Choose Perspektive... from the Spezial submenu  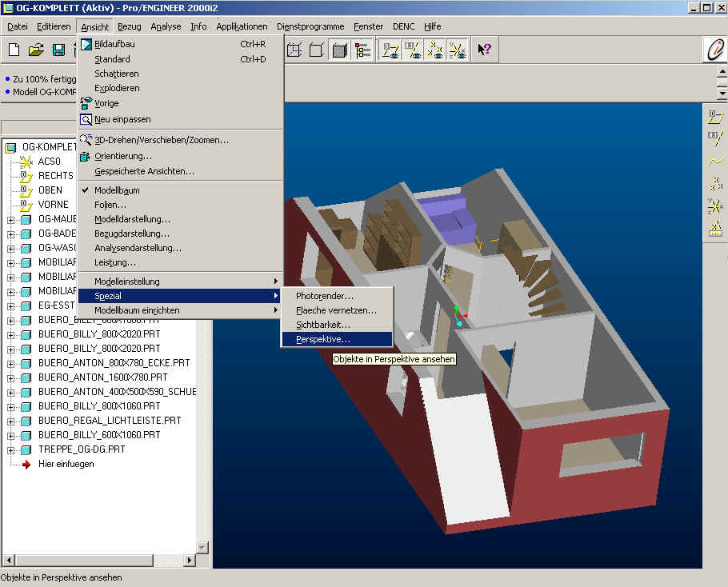pos(337,339)
